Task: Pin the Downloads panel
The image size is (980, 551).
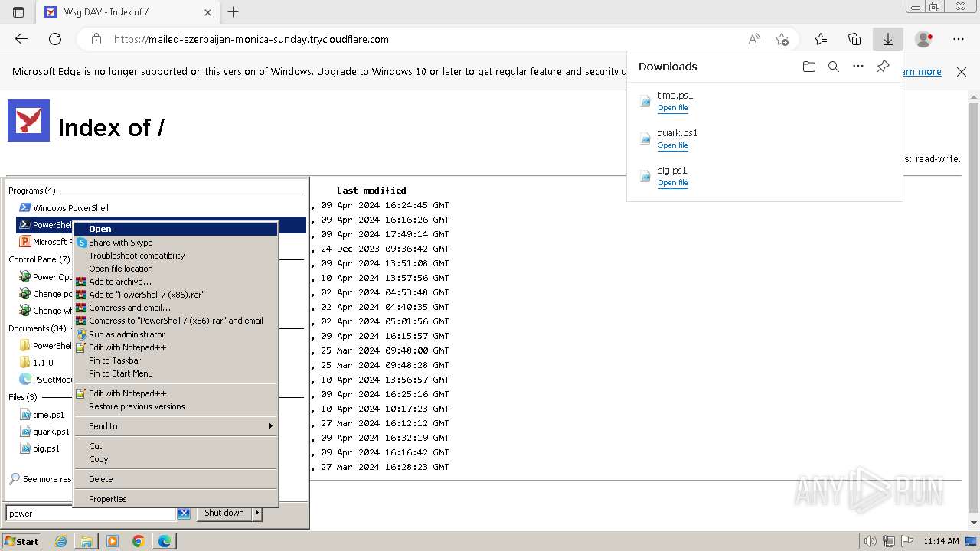Action: [883, 67]
